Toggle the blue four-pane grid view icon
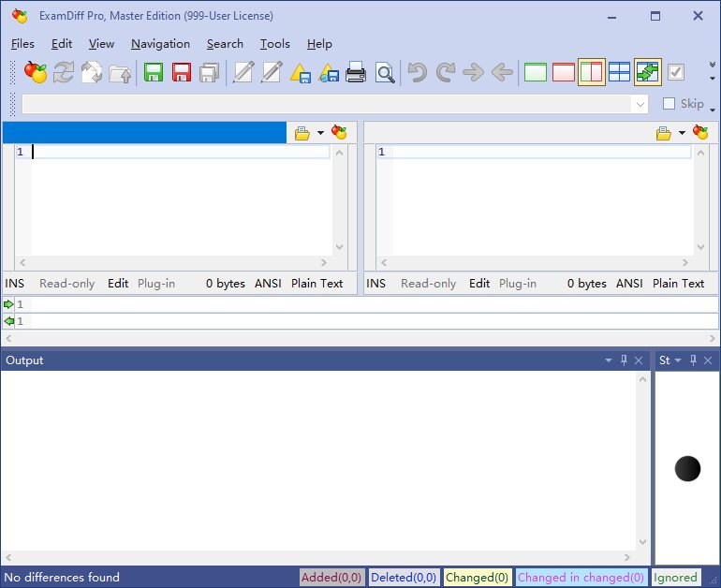This screenshot has height=588, width=721. 619,72
